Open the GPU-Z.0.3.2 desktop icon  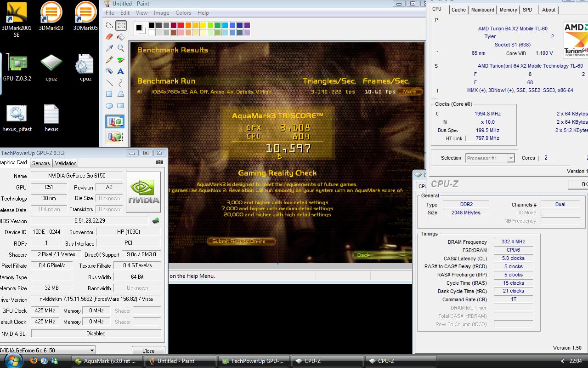pyautogui.click(x=17, y=68)
